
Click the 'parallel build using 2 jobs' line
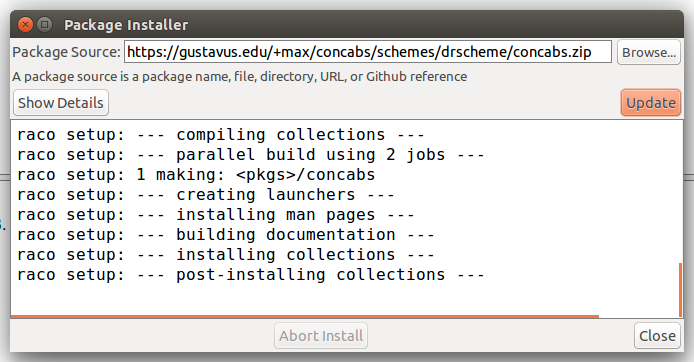[x=251, y=154]
